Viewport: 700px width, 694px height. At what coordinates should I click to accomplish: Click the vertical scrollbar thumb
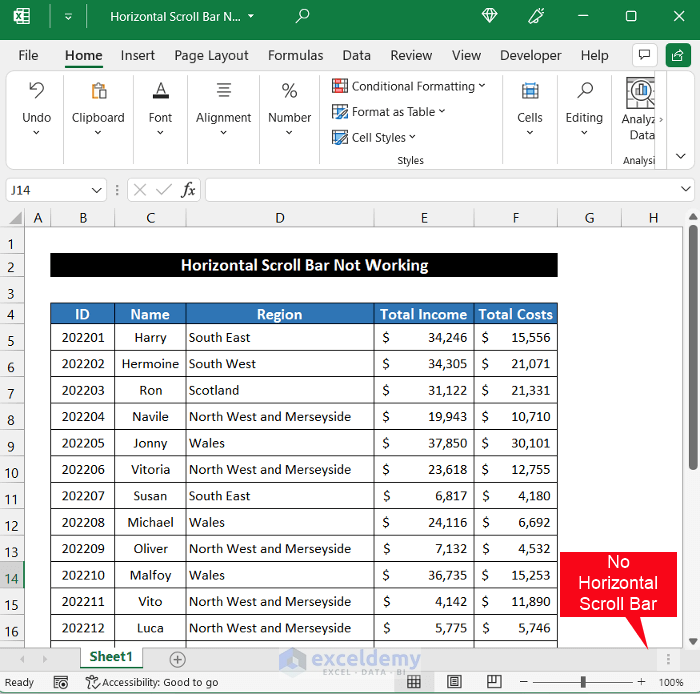point(692,345)
